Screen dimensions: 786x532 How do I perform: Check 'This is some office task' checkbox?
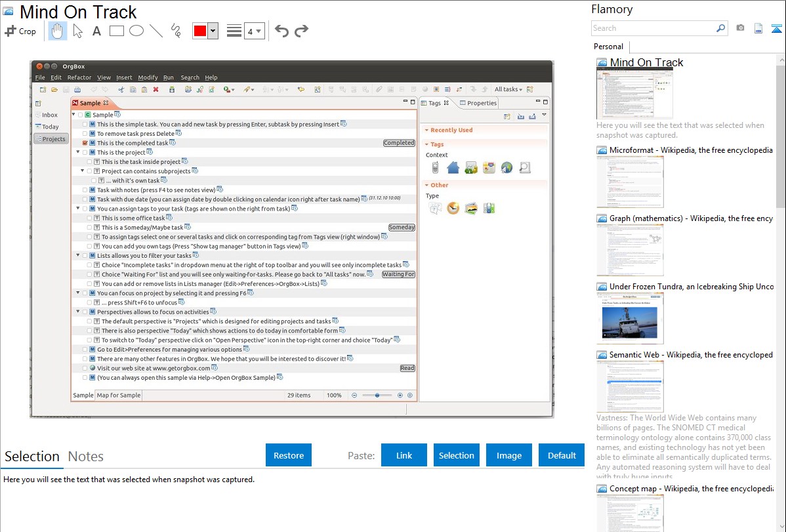pyautogui.click(x=90, y=218)
